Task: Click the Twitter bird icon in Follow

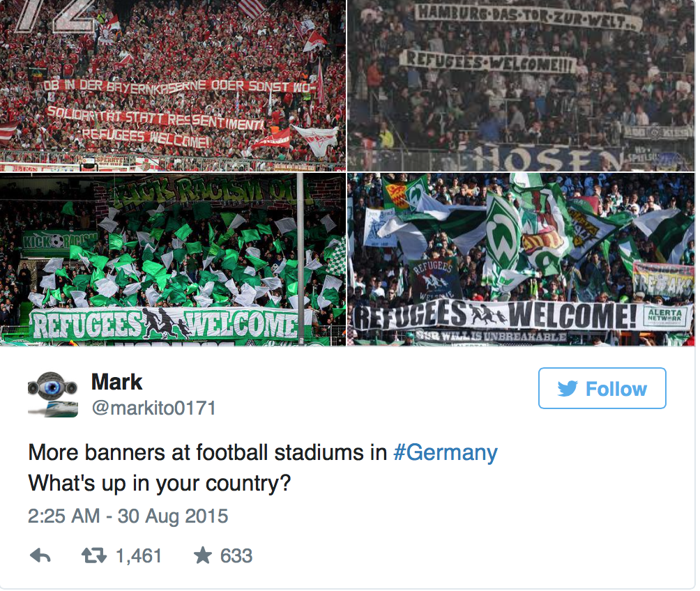Action: point(568,389)
